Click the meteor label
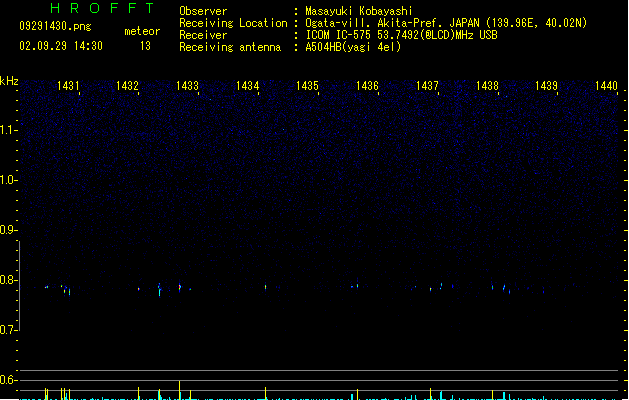Image resolution: width=629 pixels, height=400 pixels. 142,31
